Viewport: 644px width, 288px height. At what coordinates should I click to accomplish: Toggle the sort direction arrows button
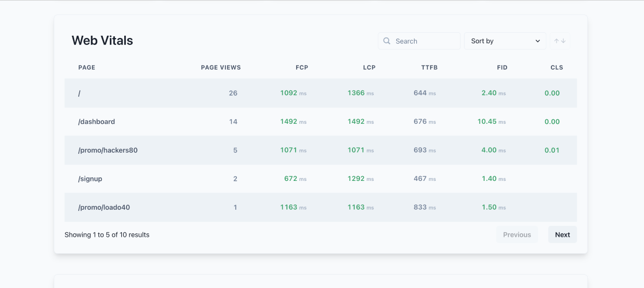click(560, 41)
